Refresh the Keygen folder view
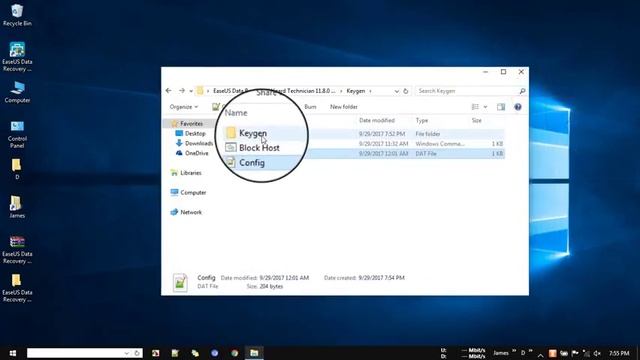Image resolution: width=640 pixels, height=360 pixels. click(x=406, y=91)
